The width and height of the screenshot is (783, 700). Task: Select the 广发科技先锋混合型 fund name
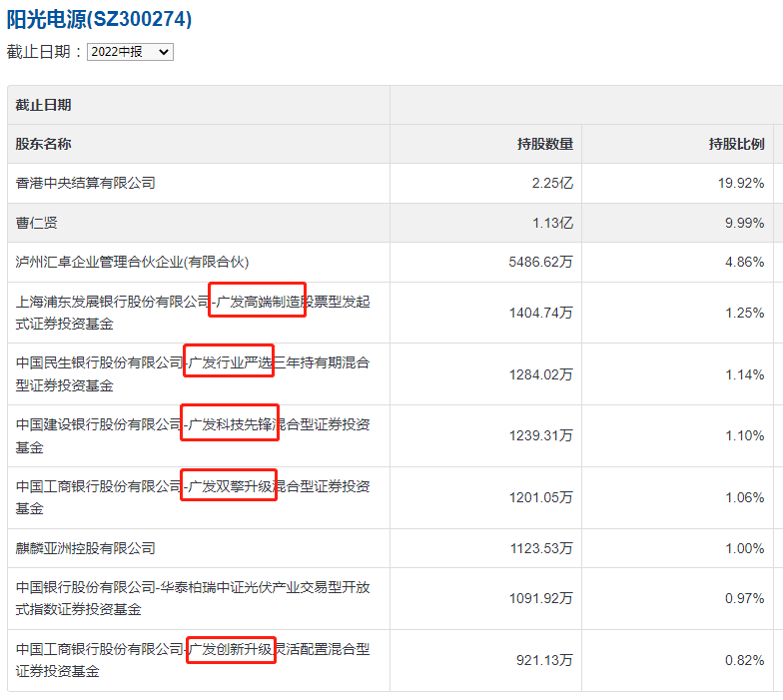pos(193,435)
